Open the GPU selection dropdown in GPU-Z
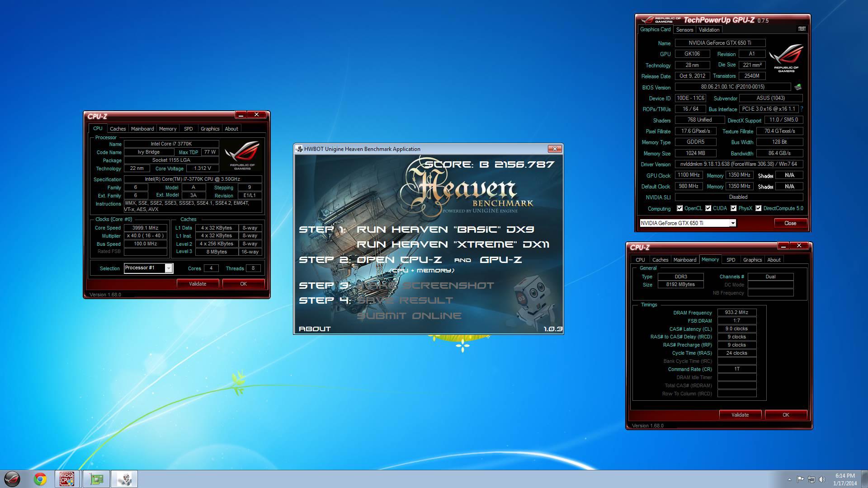Viewport: 868px width, 488px height. (x=732, y=223)
